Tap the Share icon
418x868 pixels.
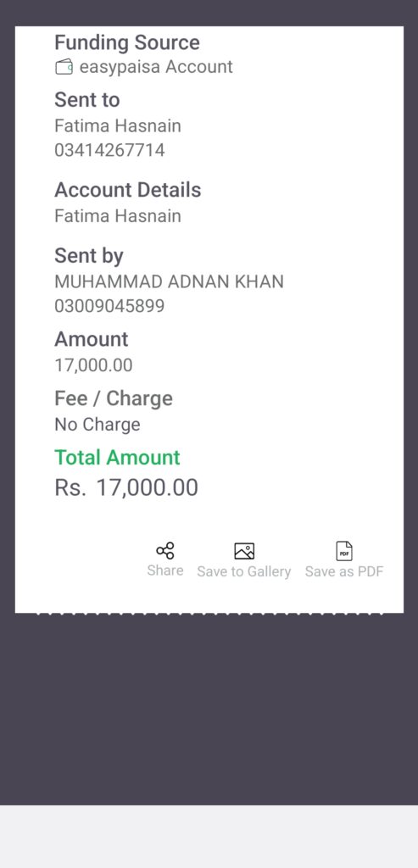pos(165,551)
